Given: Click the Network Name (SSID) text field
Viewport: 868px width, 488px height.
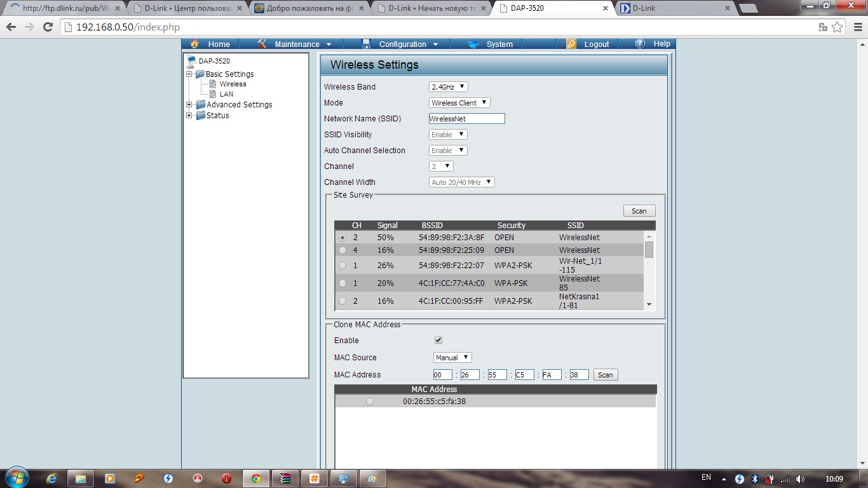Looking at the screenshot, I should coord(466,119).
